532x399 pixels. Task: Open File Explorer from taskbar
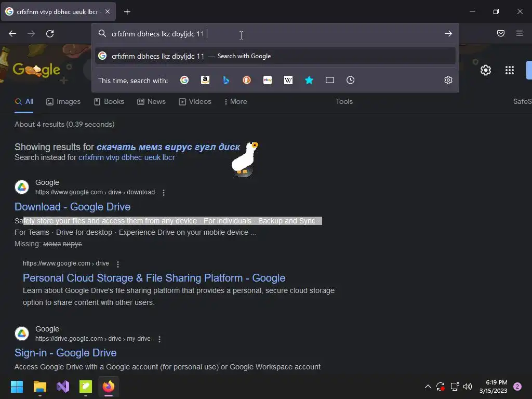coord(39,387)
